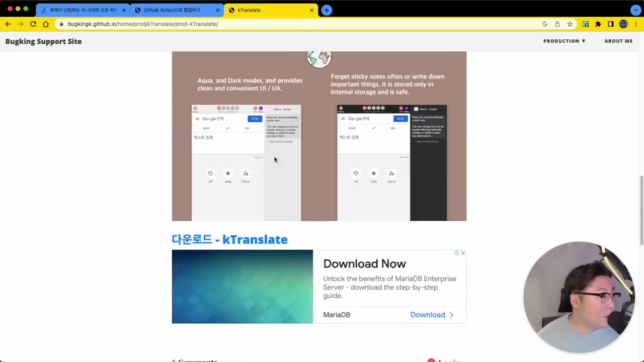Click the page vertical scrollbar thumb
644x362 pixels.
coord(641,210)
